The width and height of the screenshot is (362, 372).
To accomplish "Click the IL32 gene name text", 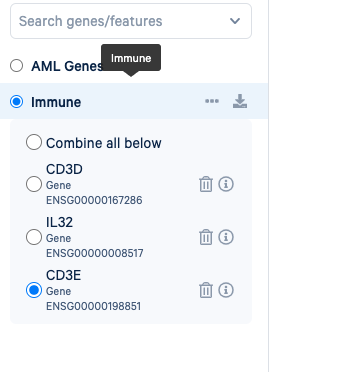I will click(x=59, y=222).
